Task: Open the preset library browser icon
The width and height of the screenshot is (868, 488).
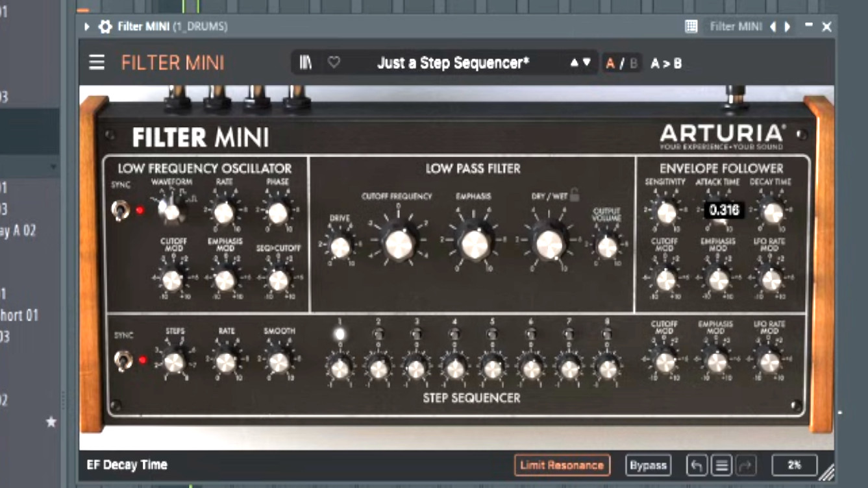Action: point(306,62)
